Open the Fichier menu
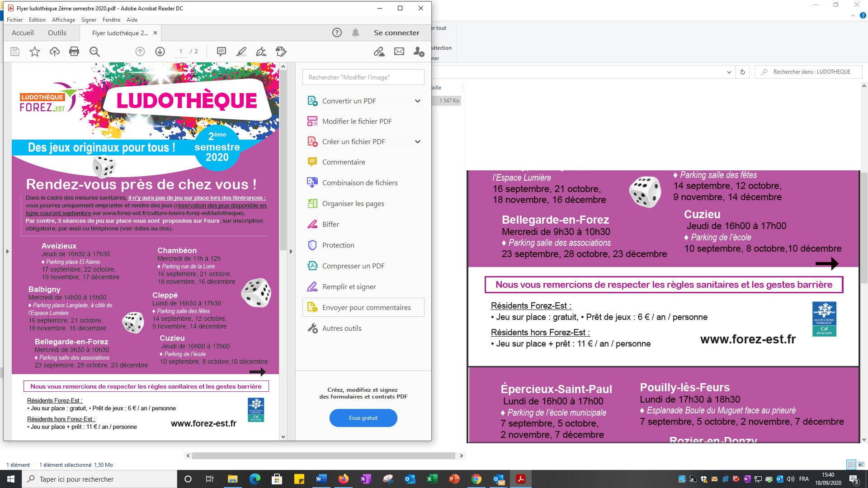Screen dimensions: 868x488 click(15, 20)
